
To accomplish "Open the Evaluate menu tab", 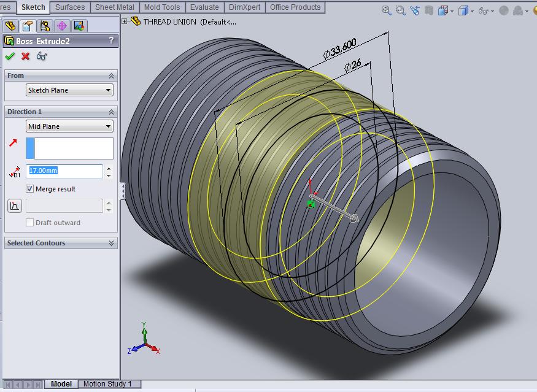I will 204,7.
